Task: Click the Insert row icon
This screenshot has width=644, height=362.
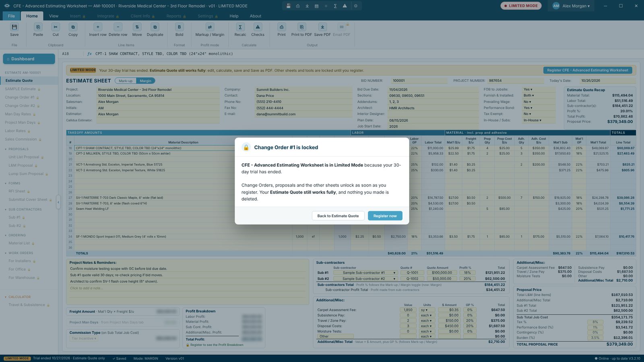Action: [98, 27]
